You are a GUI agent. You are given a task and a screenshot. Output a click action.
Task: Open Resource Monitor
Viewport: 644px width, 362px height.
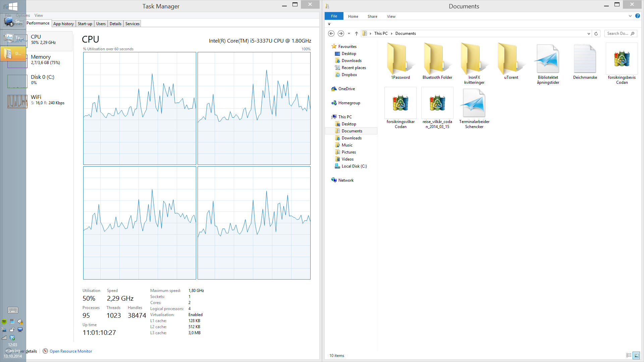click(71, 351)
